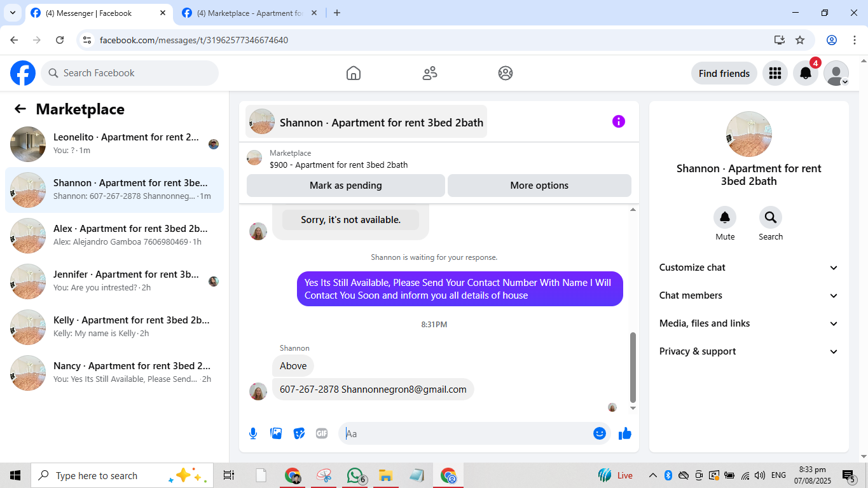Click the 'Sorry, it's not available.' reply
Screen dimensions: 868x488
pyautogui.click(x=350, y=220)
